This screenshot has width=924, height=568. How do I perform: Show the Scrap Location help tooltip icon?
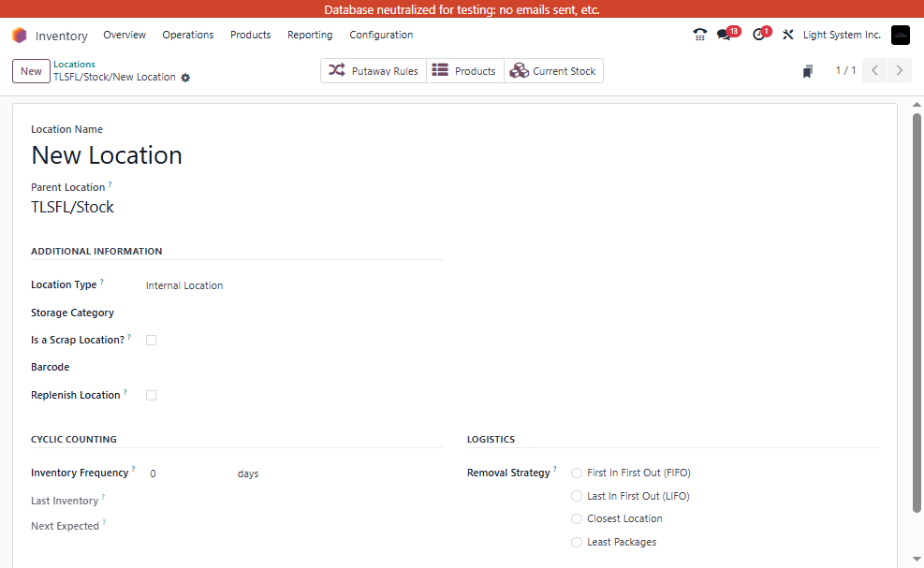click(129, 337)
